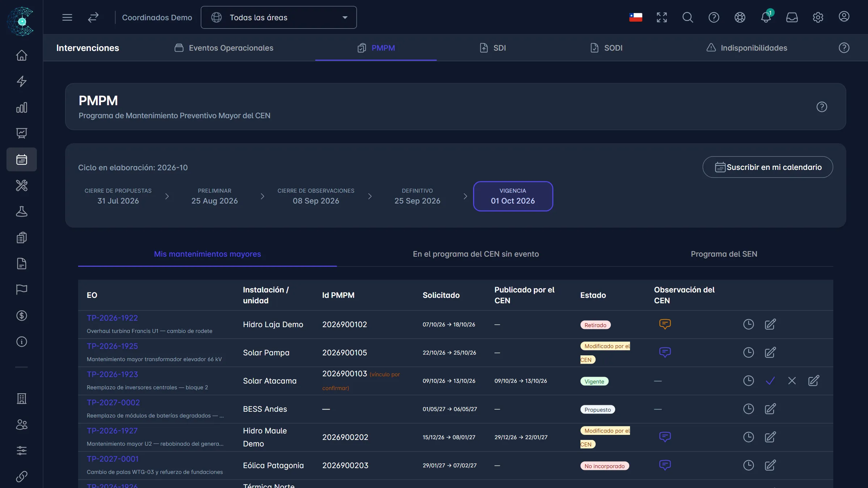Switch to the SDI tab

coord(493,48)
